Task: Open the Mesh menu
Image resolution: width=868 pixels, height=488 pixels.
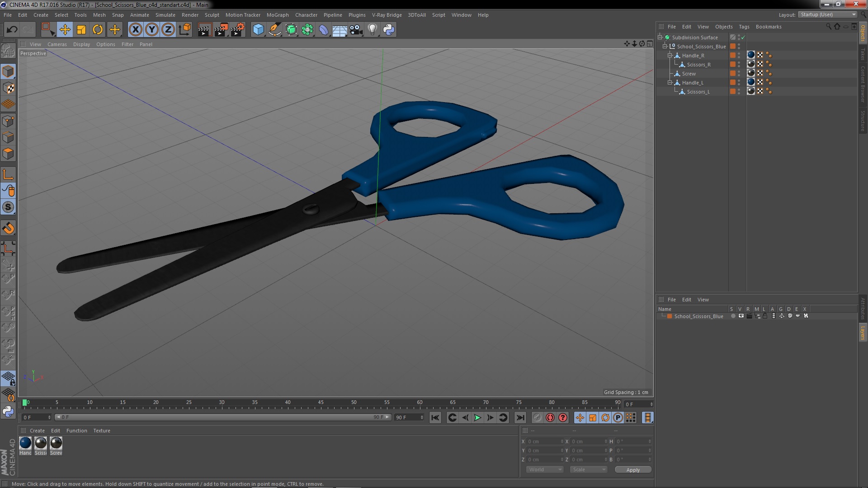Action: click(x=99, y=15)
